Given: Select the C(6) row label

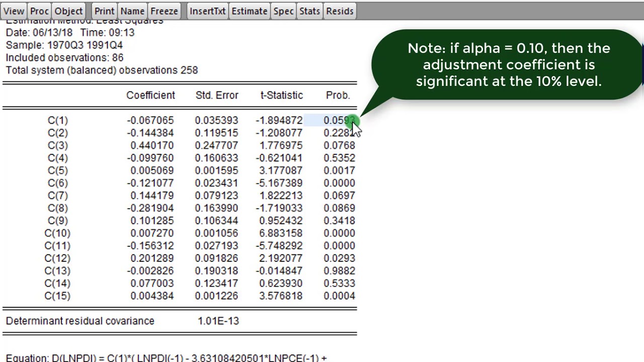Looking at the screenshot, I should pyautogui.click(x=58, y=184).
